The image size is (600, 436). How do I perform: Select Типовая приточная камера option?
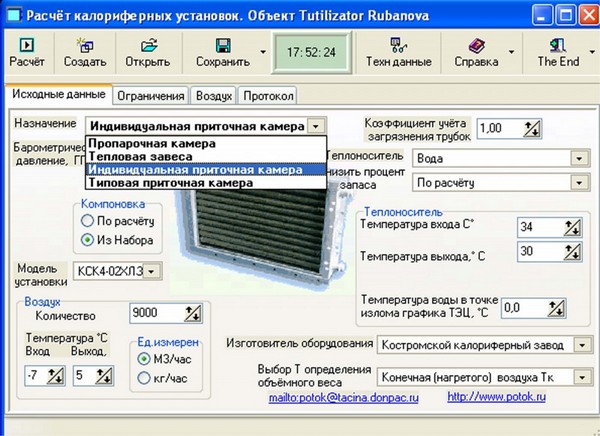coord(206,183)
